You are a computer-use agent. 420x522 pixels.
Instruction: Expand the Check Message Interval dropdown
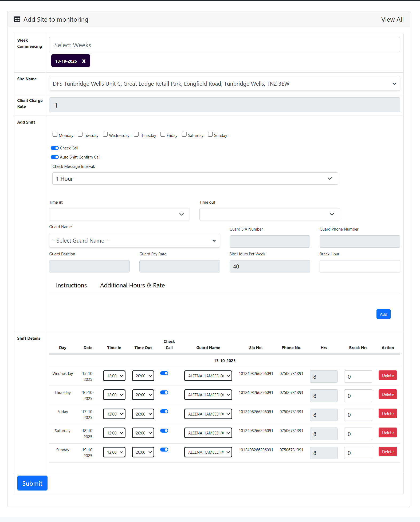click(195, 179)
